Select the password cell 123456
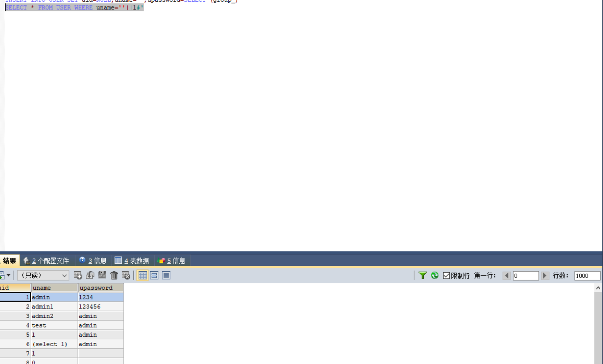This screenshot has height=364, width=603. 101,307
